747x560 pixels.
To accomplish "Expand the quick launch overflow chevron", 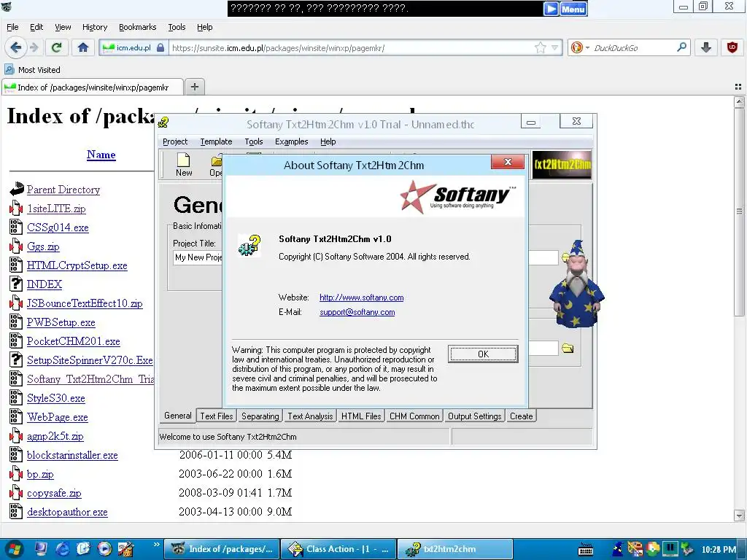I will 156,544.
